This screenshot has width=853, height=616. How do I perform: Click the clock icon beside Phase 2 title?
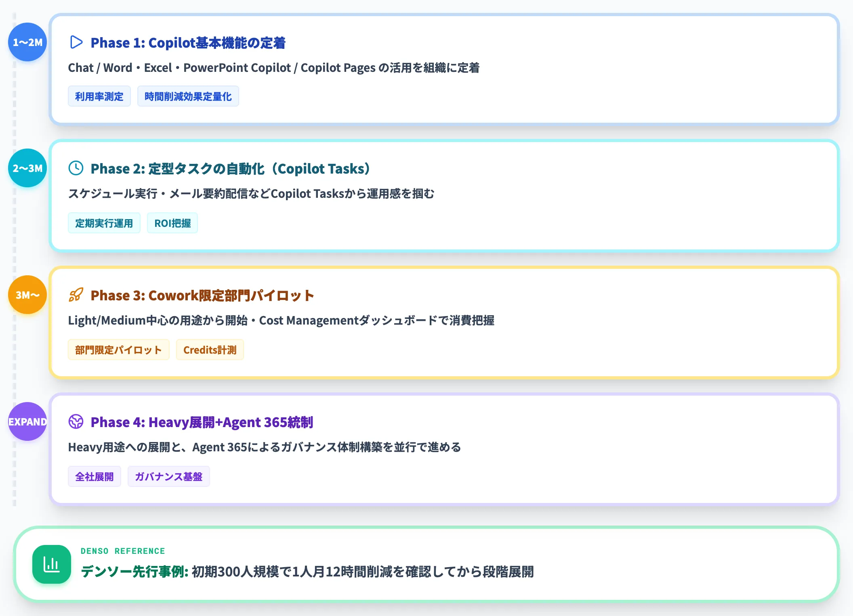point(76,168)
